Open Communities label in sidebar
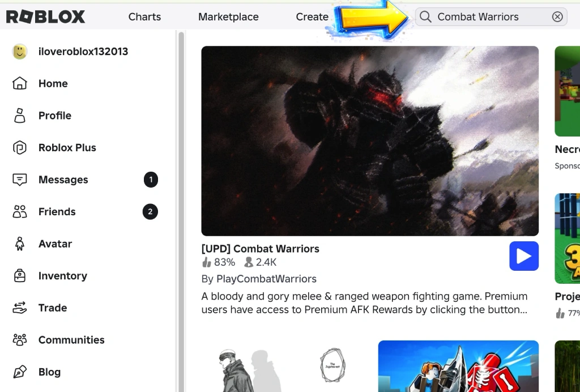This screenshot has width=580, height=392. (71, 340)
